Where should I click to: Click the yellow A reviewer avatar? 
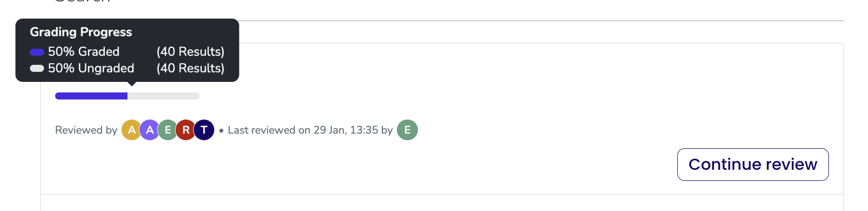[131, 130]
